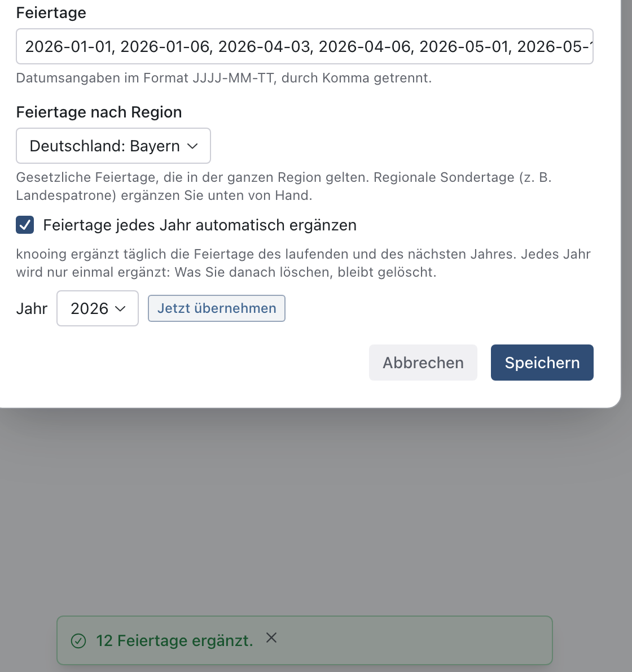Click the knooing ergänzt täglich description text
Screen dimensions: 632x672
click(x=303, y=263)
